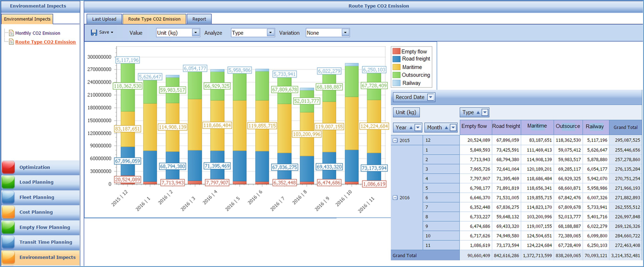
Task: Toggle sort arrow on Month field
Action: coord(446,127)
